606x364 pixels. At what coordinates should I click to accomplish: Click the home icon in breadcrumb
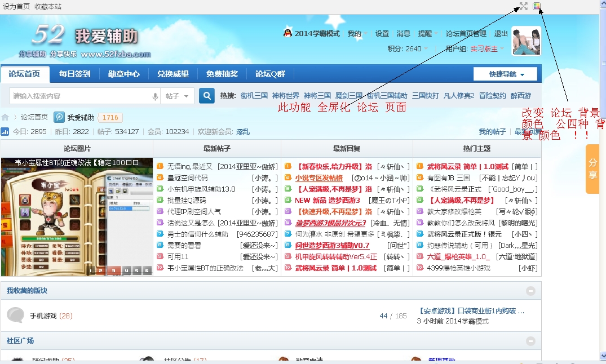tap(5, 117)
